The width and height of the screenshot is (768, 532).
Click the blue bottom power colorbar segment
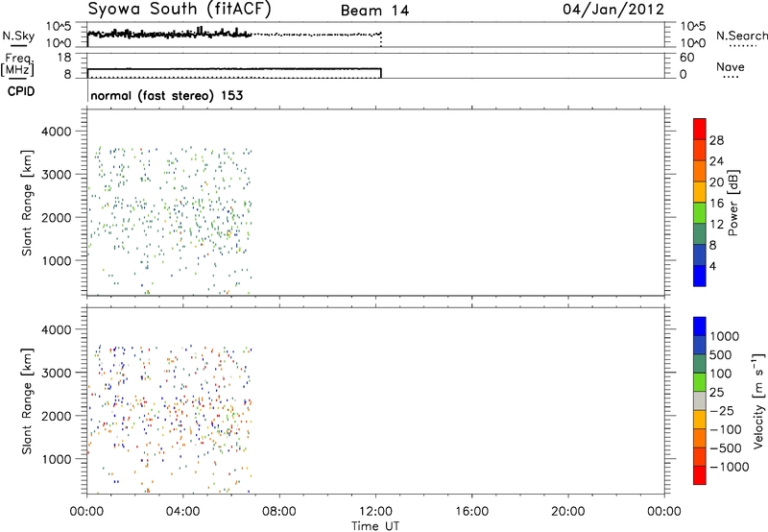[x=700, y=276]
